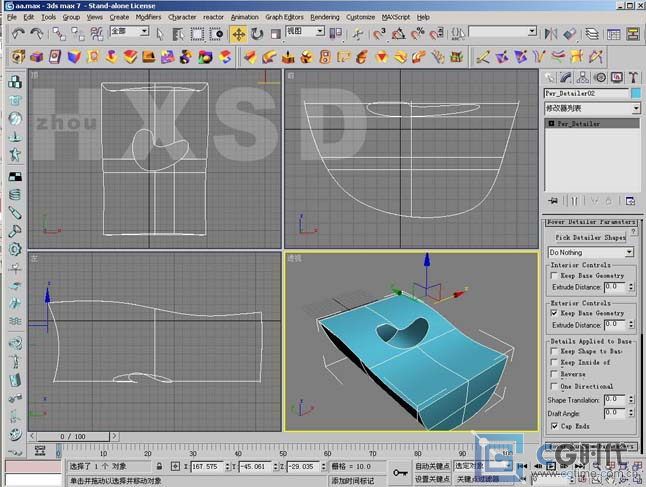This screenshot has height=487, width=646.
Task: Toggle absolute/offset transform type-in mode button
Action: coord(175,466)
